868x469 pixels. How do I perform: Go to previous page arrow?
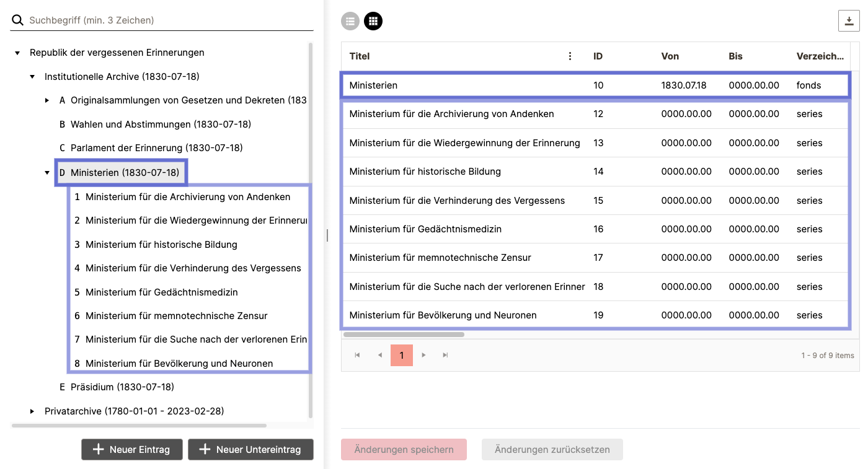(x=380, y=355)
